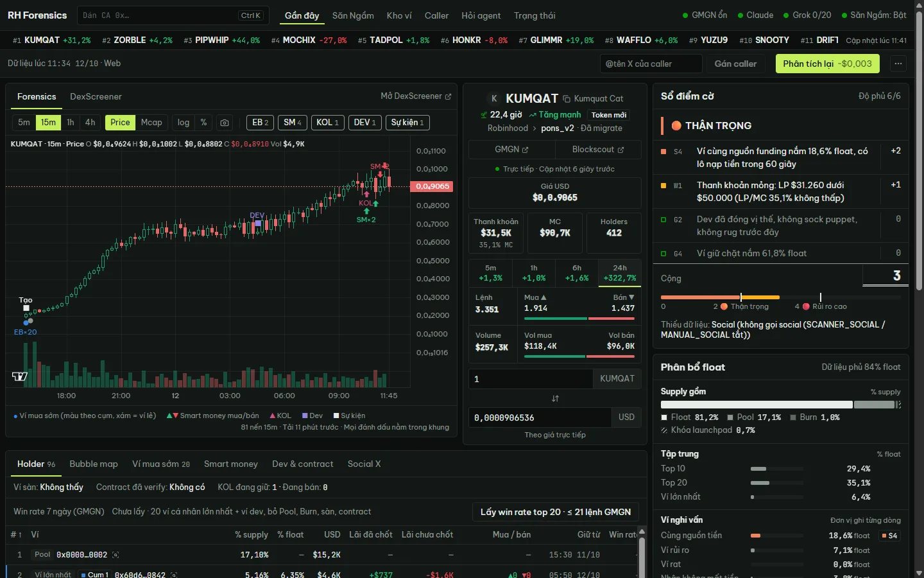Open the Dev & contract tab
924x578 pixels.
click(x=303, y=464)
